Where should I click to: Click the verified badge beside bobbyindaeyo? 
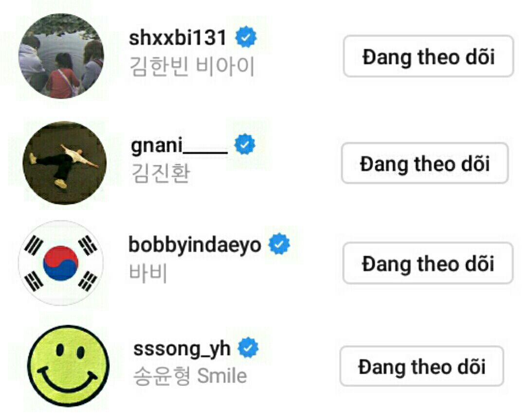[x=279, y=244]
